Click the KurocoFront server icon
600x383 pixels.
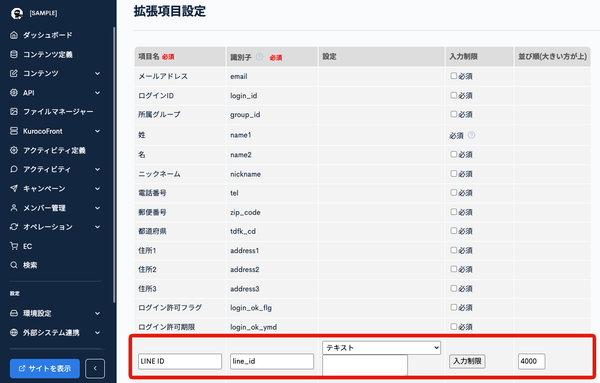14,131
